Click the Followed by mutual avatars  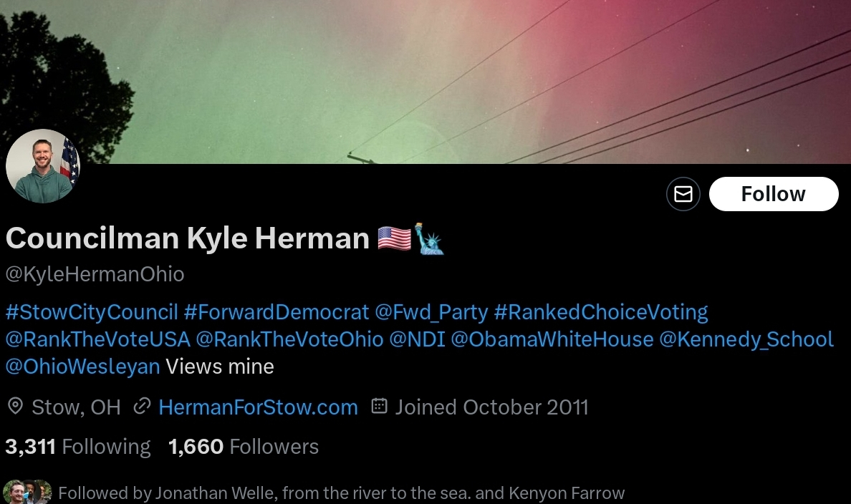27,493
